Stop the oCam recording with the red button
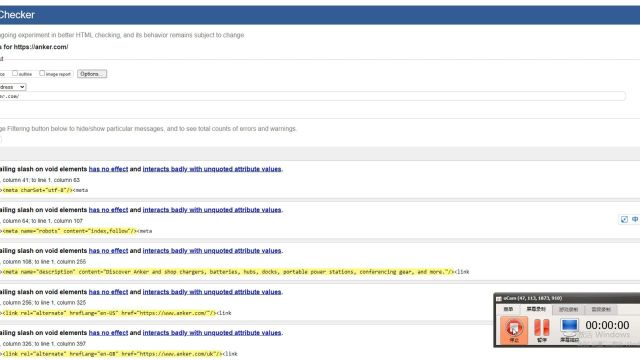The width and height of the screenshot is (640, 360). pyautogui.click(x=514, y=330)
